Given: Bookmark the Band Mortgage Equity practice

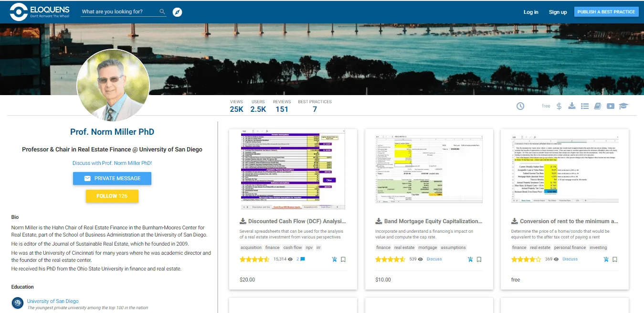Looking at the screenshot, I should (479, 259).
